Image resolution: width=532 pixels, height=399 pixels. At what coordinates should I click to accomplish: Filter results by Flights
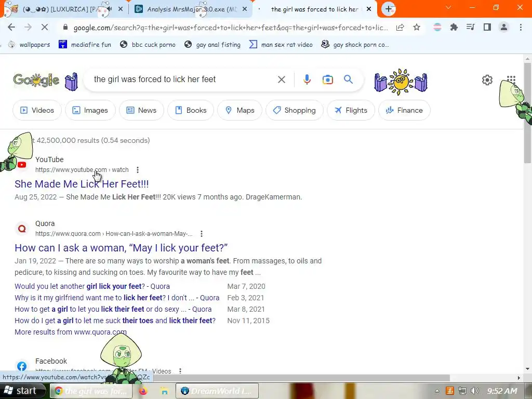pyautogui.click(x=351, y=110)
